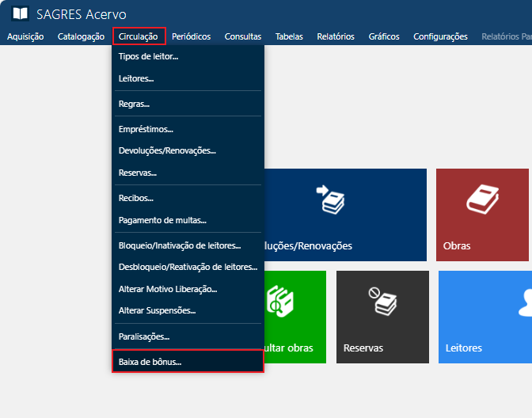Select Bloqueio/Inativação de leitores entry

179,245
